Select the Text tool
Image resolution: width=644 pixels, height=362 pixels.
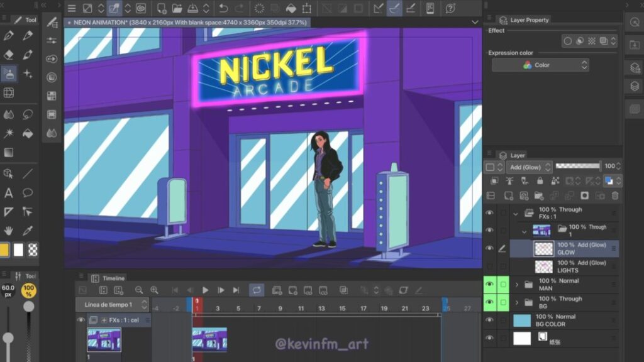click(x=9, y=192)
